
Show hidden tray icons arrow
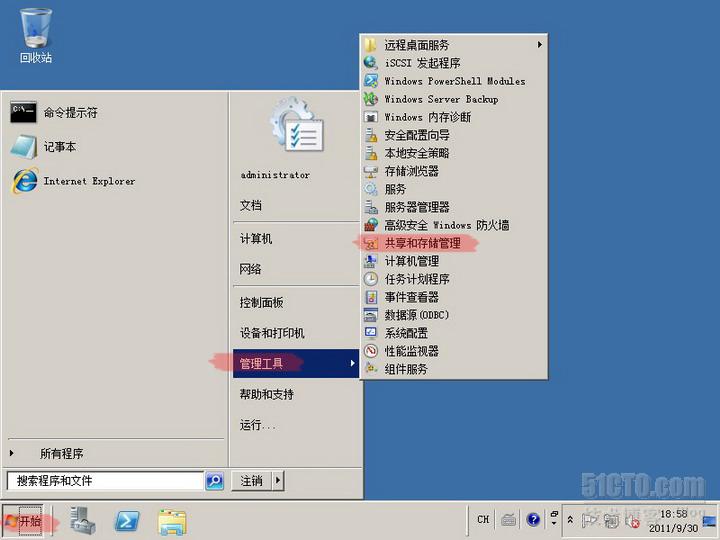pos(570,520)
